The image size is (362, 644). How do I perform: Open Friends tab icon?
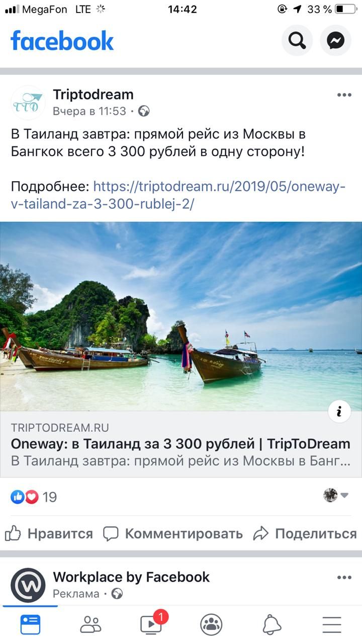point(90,625)
